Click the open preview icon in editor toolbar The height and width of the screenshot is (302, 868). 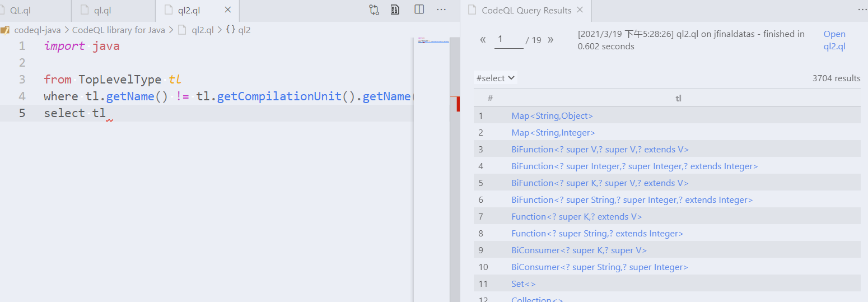pos(395,10)
